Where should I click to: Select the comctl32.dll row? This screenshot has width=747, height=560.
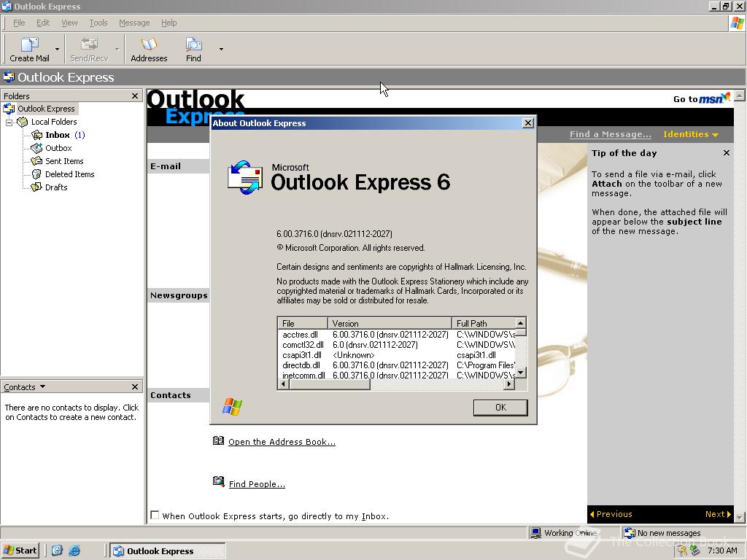[397, 345]
